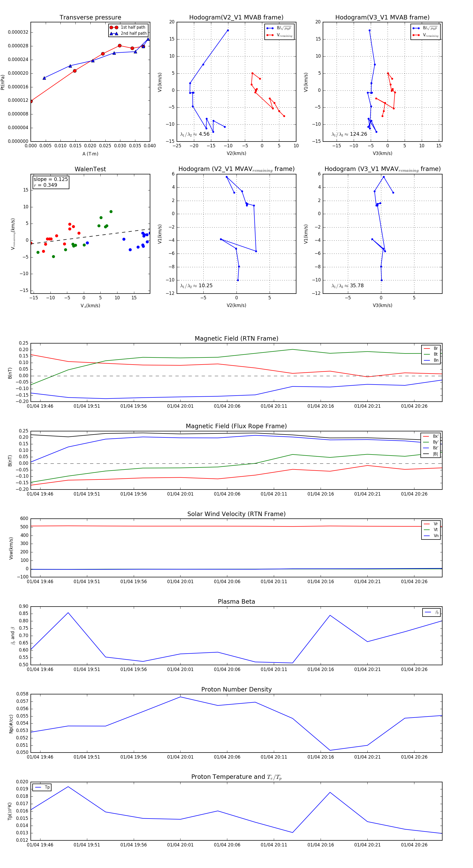Click the '600' tick in the Solar Wind Velocity plot
473x868 pixels.
coord(24,519)
